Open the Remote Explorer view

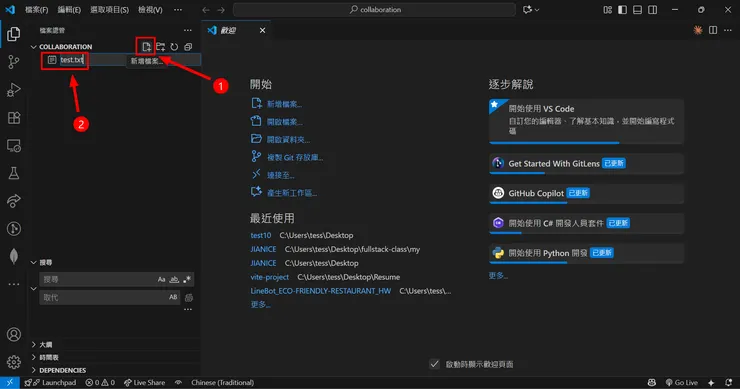(14, 145)
